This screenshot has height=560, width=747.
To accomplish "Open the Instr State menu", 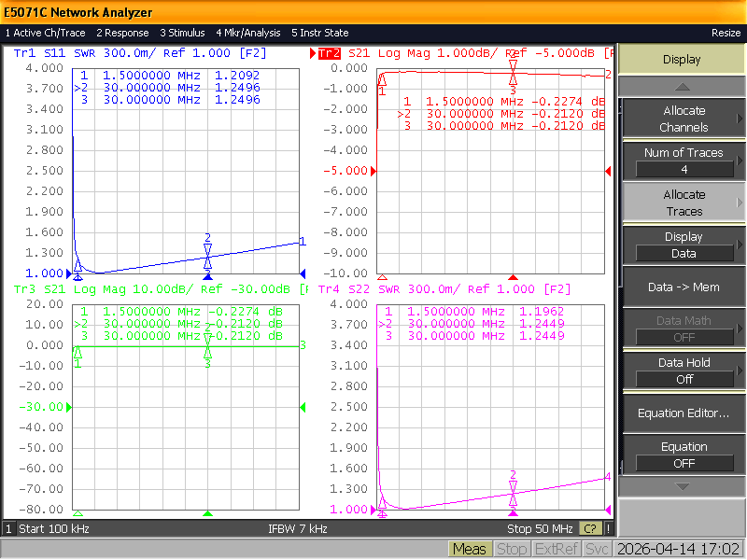I will coord(320,33).
